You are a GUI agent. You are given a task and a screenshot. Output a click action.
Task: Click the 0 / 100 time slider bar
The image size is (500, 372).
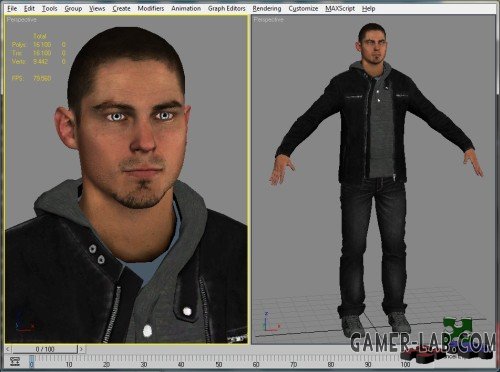45,349
